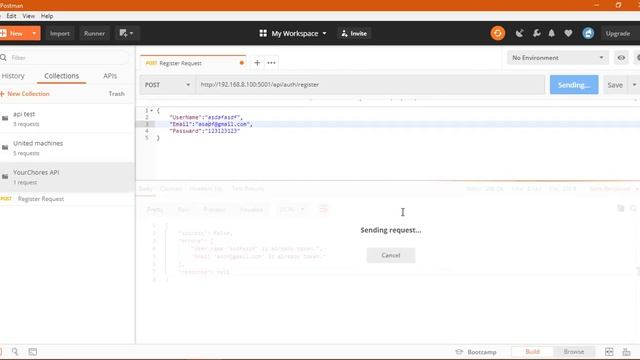Screen dimensions: 640x360
Task: Click the Runner button
Action: 94,33
